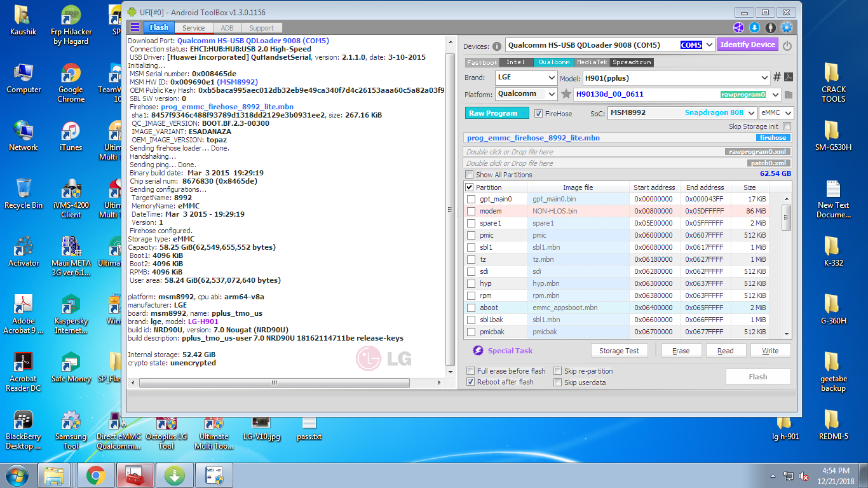Click the purple globe icon in header
Image resolution: width=868 pixels, height=488 pixels.
click(x=738, y=27)
